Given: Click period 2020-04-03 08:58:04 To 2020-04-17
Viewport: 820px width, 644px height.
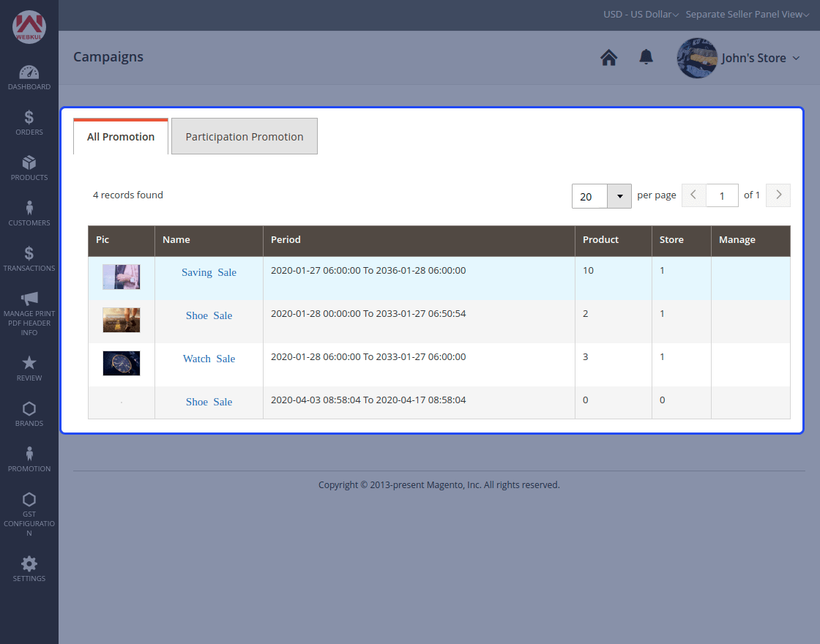Looking at the screenshot, I should click(368, 400).
